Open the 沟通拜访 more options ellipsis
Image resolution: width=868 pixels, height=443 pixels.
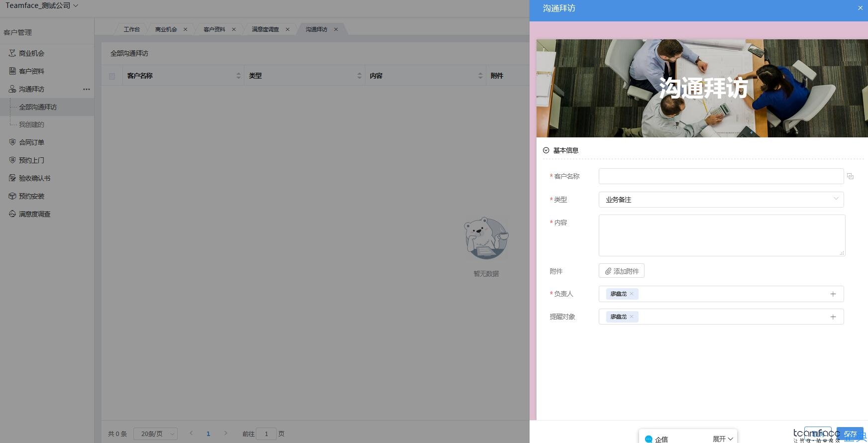87,89
